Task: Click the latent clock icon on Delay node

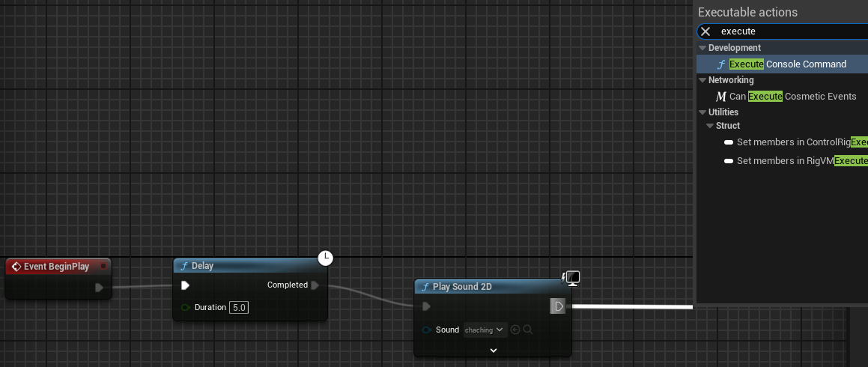Action: 325,258
